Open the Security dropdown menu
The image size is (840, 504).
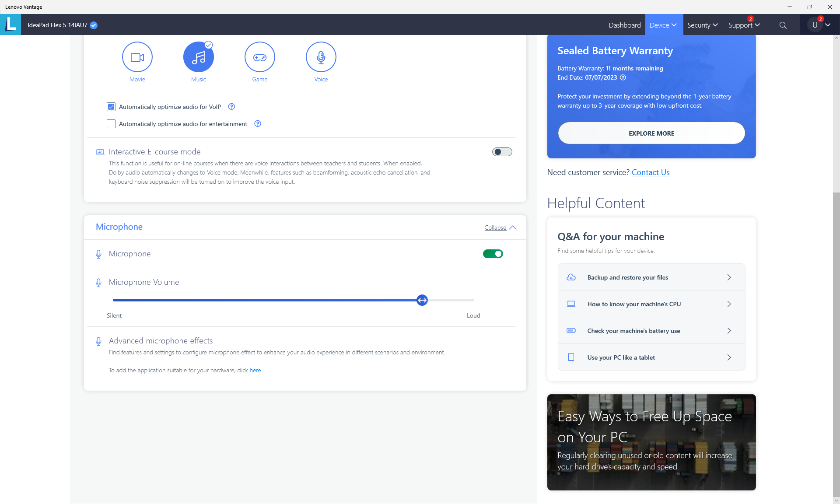(x=703, y=25)
